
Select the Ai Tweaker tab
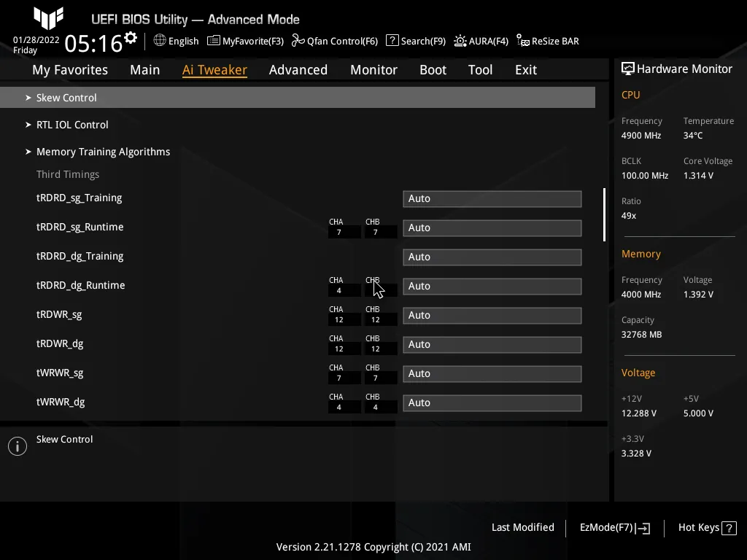point(214,70)
